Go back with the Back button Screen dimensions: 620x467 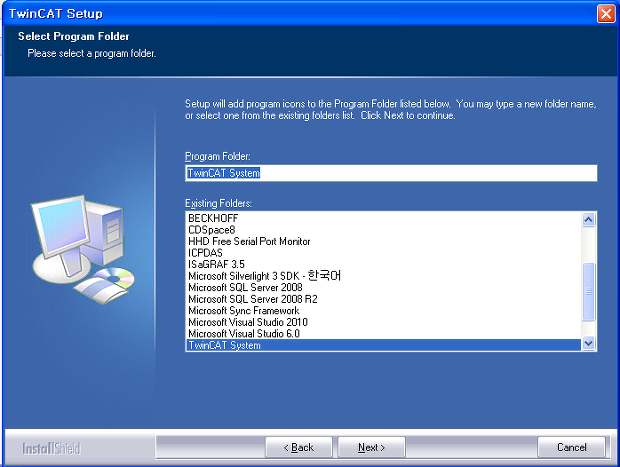point(299,447)
